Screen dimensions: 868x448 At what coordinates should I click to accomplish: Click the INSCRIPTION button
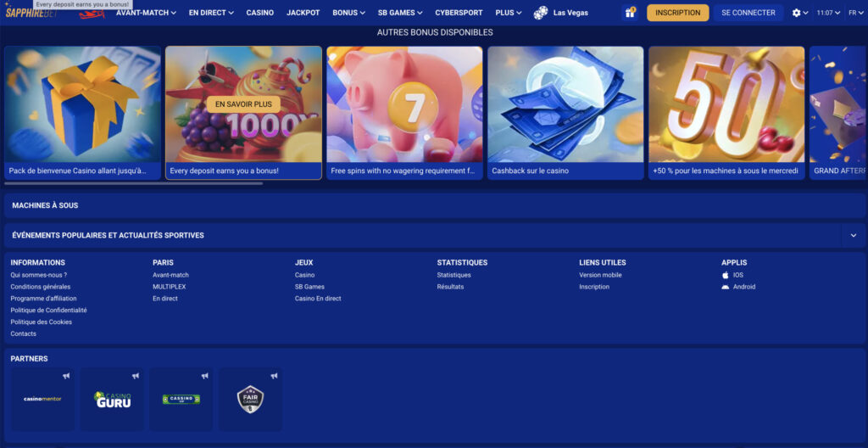click(677, 13)
